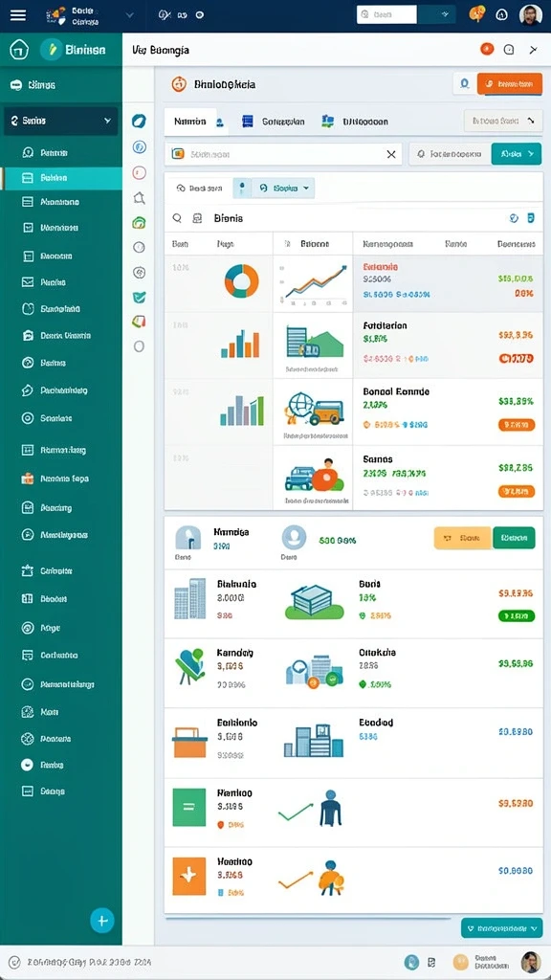This screenshot has width=551, height=980.
Task: Click the orange button at top right
Action: click(509, 83)
